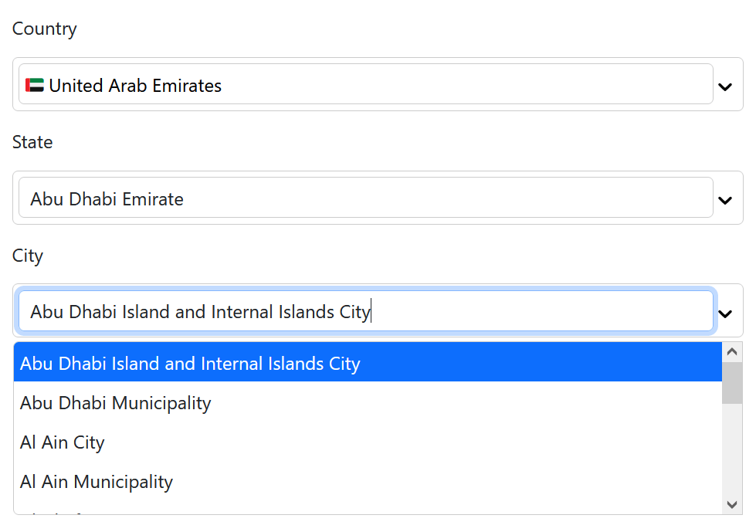Click the State dropdown chevron icon
The height and width of the screenshot is (532, 756).
725,200
